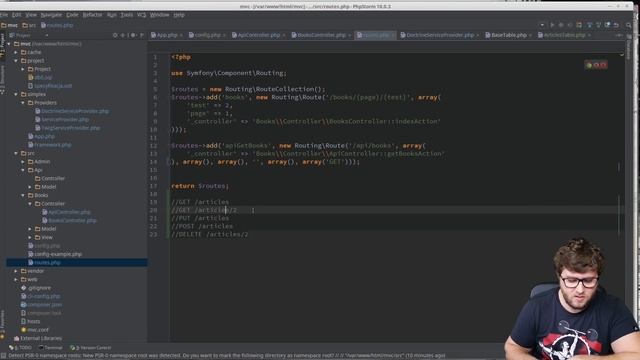Click the Project panel settings gear icon
640x360 pixels.
(x=133, y=35)
